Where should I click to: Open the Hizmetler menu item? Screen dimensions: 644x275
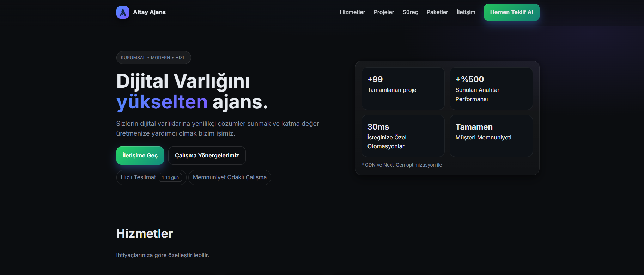coord(352,12)
